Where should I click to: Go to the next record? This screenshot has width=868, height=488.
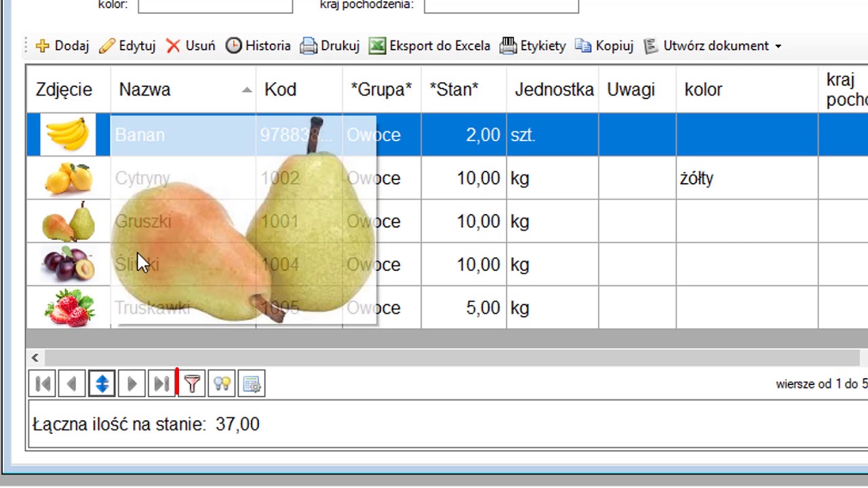pos(132,384)
